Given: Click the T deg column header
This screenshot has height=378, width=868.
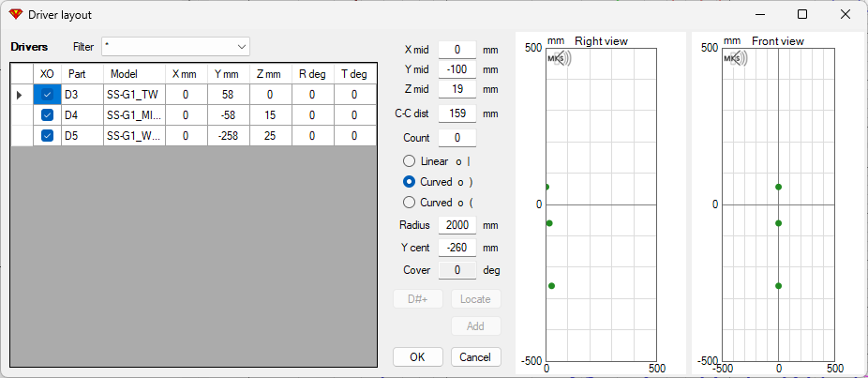Looking at the screenshot, I should 355,74.
